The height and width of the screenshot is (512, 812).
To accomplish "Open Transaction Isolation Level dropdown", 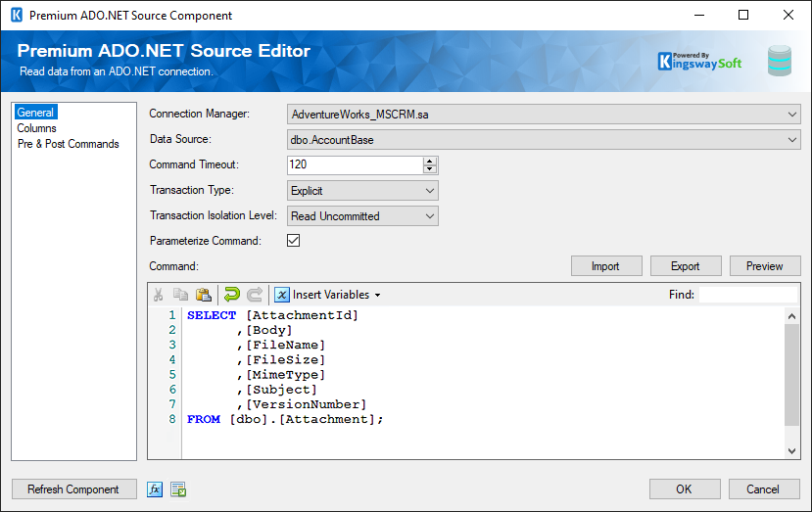I will tap(362, 216).
